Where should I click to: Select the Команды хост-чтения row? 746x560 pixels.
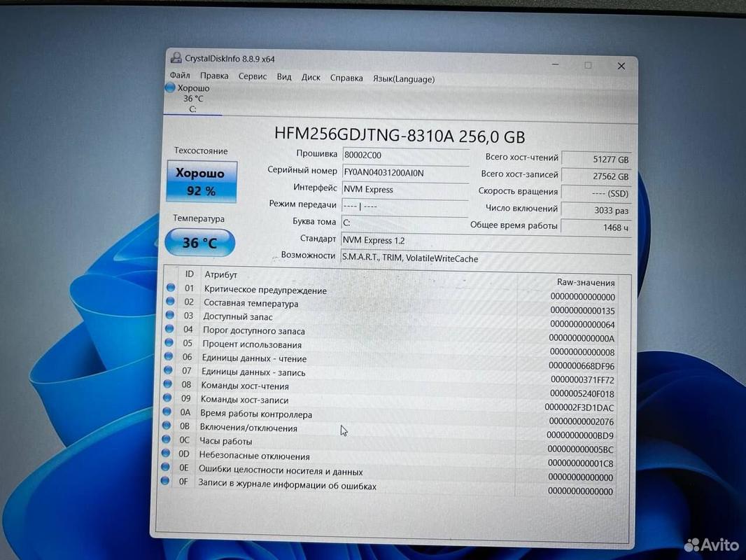coord(390,388)
